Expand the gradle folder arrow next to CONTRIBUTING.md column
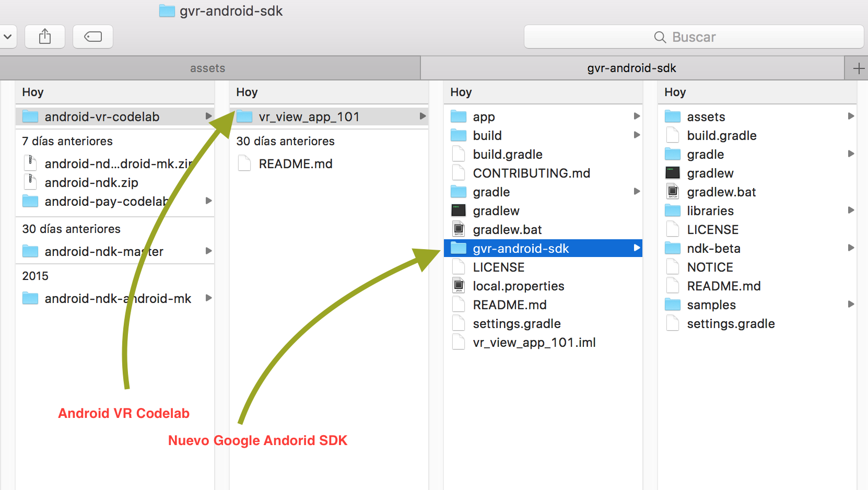 coord(637,191)
